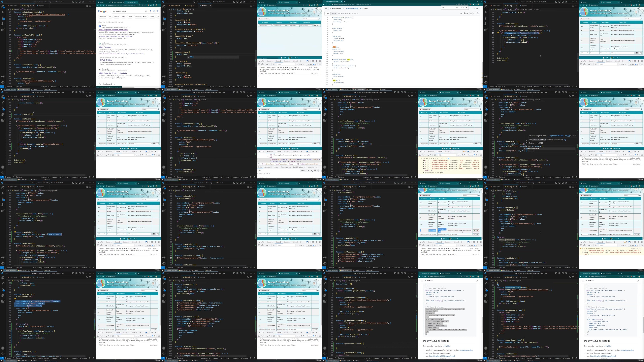The image size is (644, 362).
Task: Clear the 'html symbols codes' Google query
Action: (x=146, y=11)
